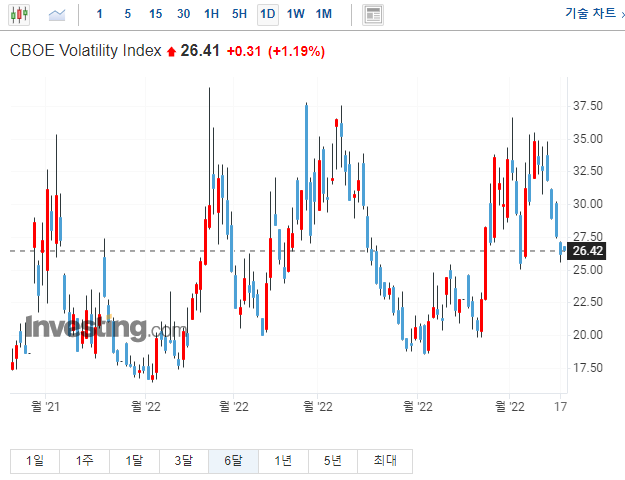
Task: Set interval to 5 minutes
Action: [x=127, y=14]
